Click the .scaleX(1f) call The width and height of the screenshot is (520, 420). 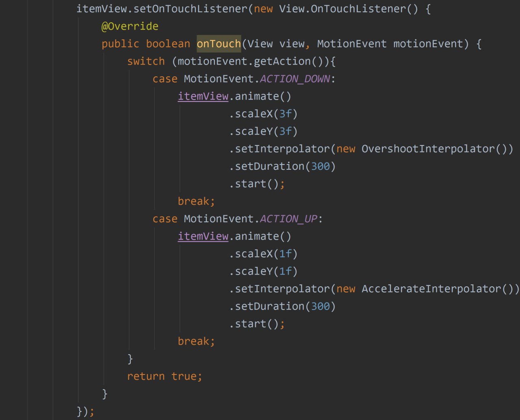(263, 254)
